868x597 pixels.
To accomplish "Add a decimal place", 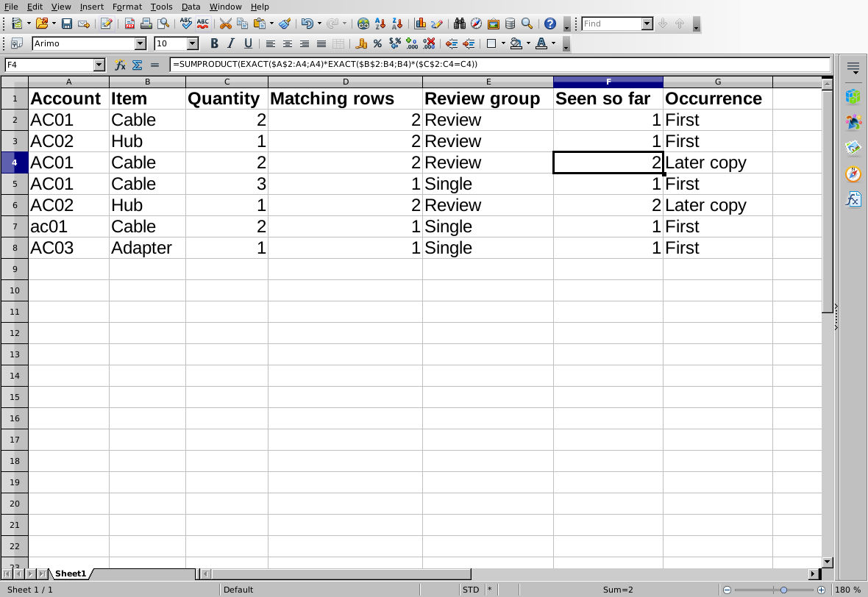I will [x=411, y=43].
